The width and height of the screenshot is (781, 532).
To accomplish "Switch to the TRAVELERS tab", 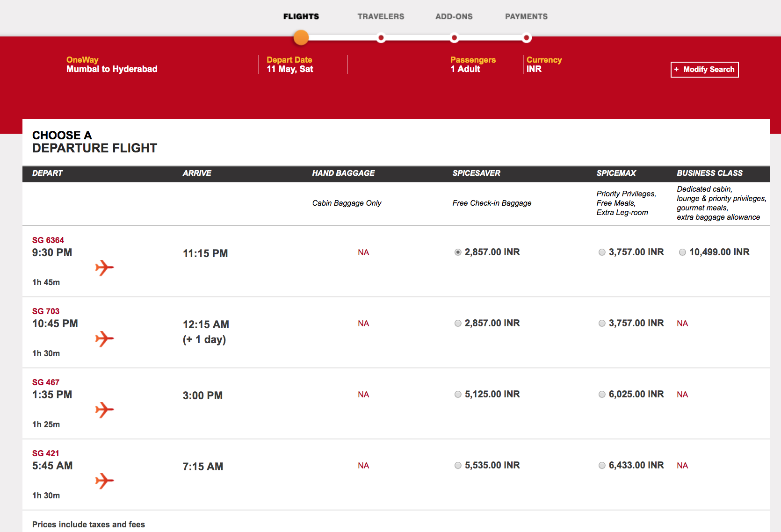I will (x=381, y=16).
